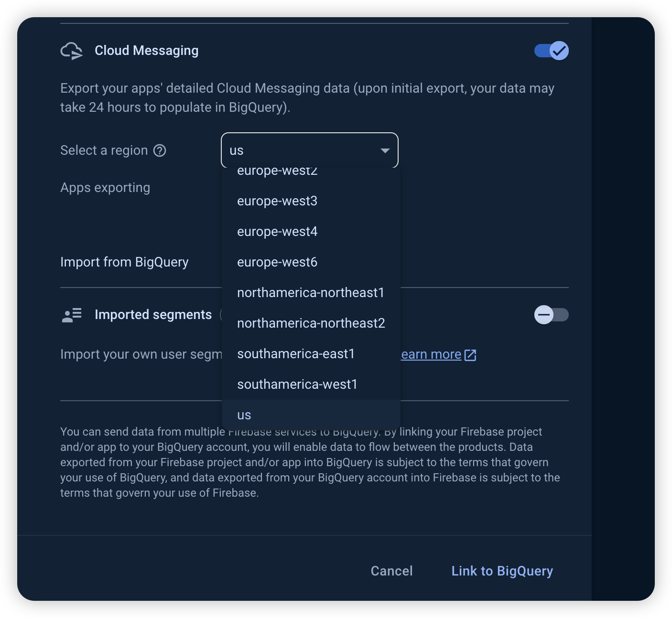Image resolution: width=672 pixels, height=618 pixels.
Task: Click the Apps exporting label
Action: coord(105,188)
